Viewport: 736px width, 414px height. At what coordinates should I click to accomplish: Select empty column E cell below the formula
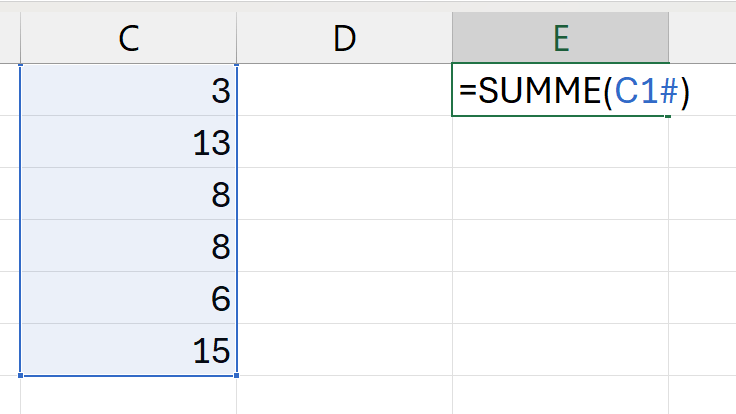pyautogui.click(x=560, y=143)
